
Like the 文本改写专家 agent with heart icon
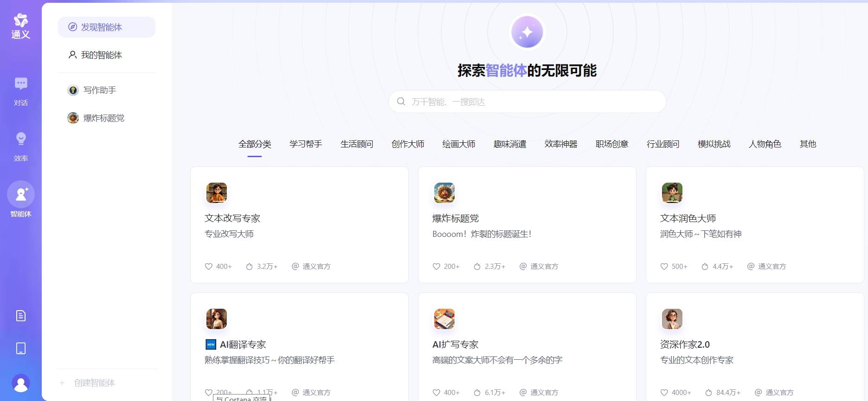point(209,267)
